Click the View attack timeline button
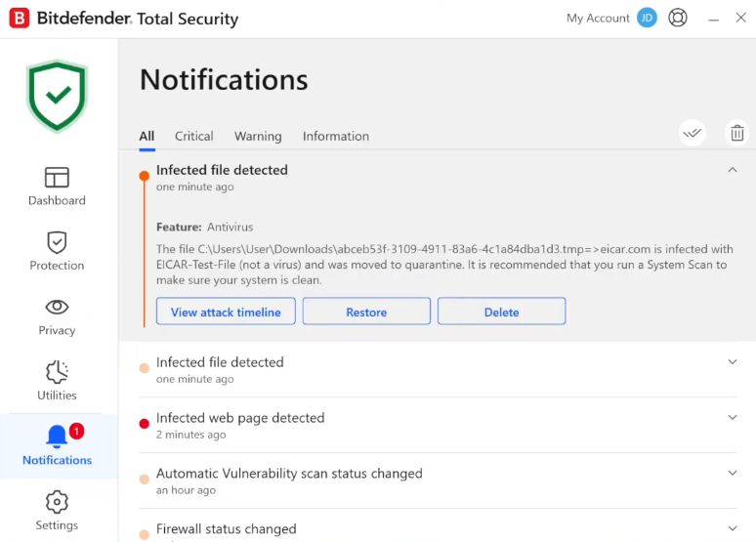Image resolution: width=756 pixels, height=542 pixels. pos(226,313)
